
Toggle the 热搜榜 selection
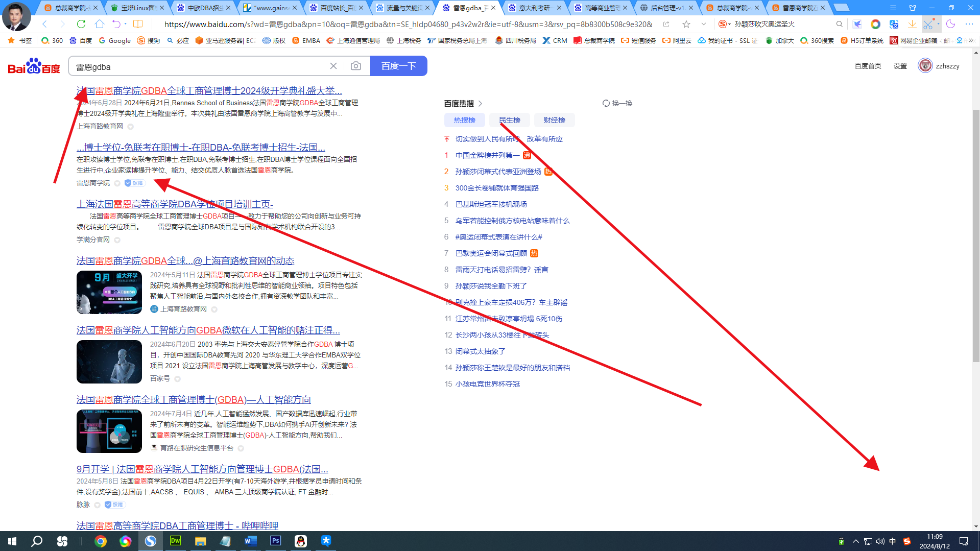click(464, 120)
